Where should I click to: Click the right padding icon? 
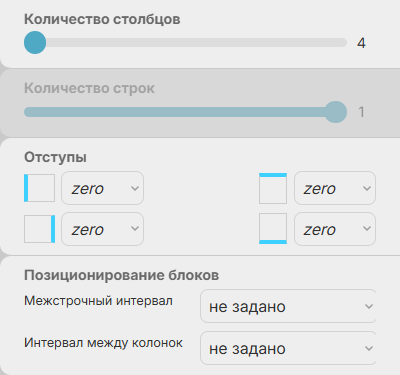coord(39,229)
